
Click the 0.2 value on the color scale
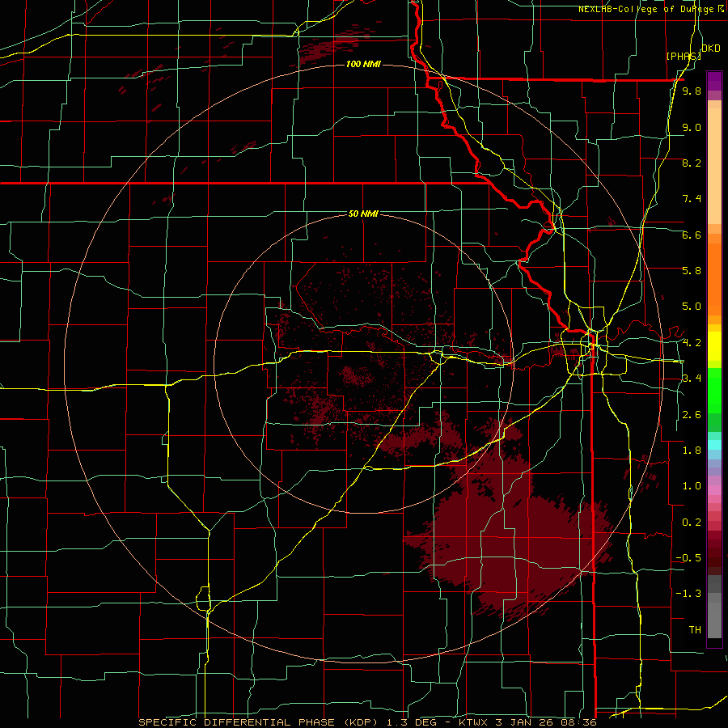pyautogui.click(x=692, y=523)
